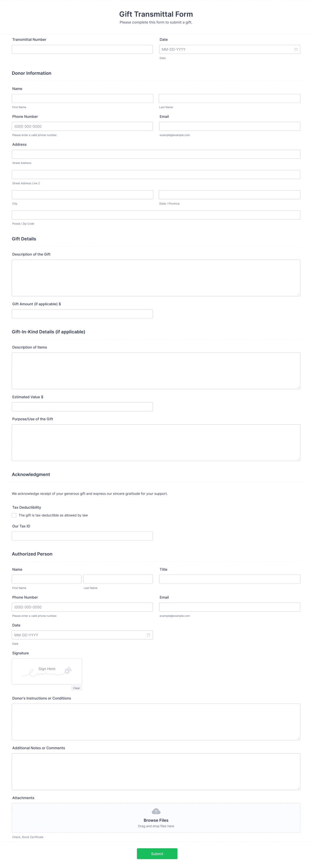This screenshot has width=312, height=868.
Task: Select Browse Files to attach a document
Action: (x=156, y=820)
